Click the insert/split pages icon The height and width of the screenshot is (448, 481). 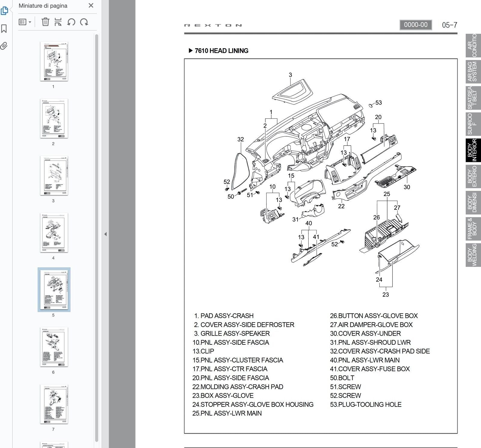click(x=58, y=22)
